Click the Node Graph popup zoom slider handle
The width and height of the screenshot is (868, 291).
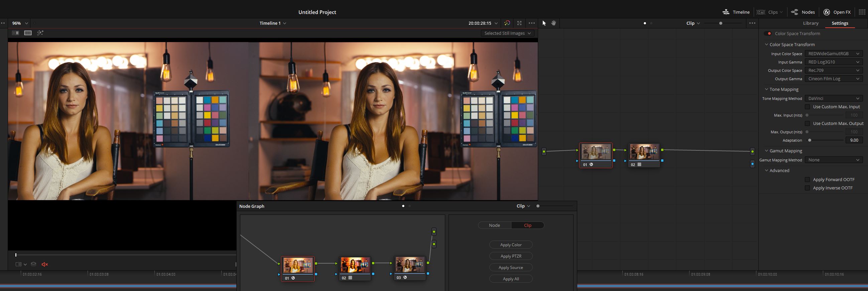point(538,206)
